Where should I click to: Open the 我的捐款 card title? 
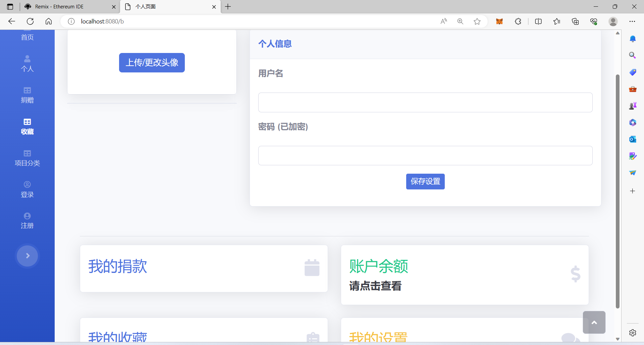[x=118, y=266]
